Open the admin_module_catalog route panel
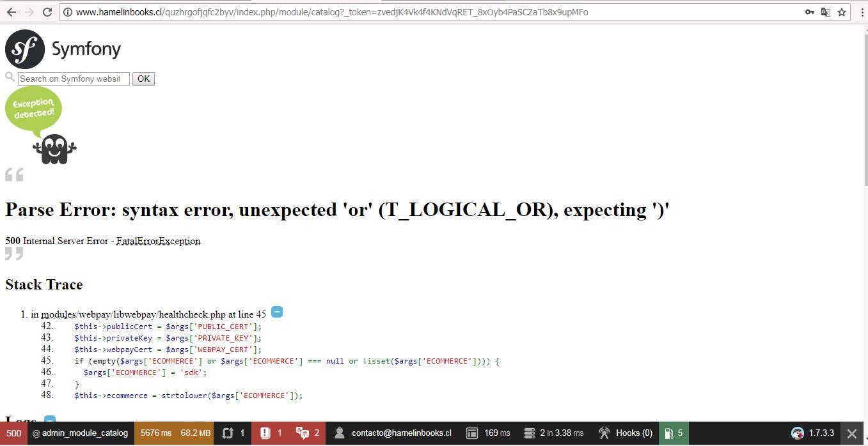Image resolution: width=868 pixels, height=446 pixels. pos(81,433)
